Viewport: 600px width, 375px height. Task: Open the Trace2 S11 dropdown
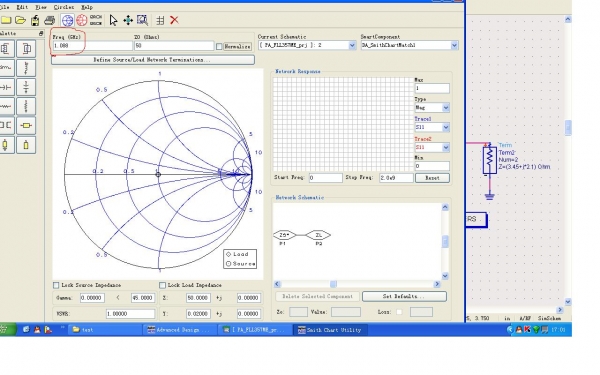(446, 147)
